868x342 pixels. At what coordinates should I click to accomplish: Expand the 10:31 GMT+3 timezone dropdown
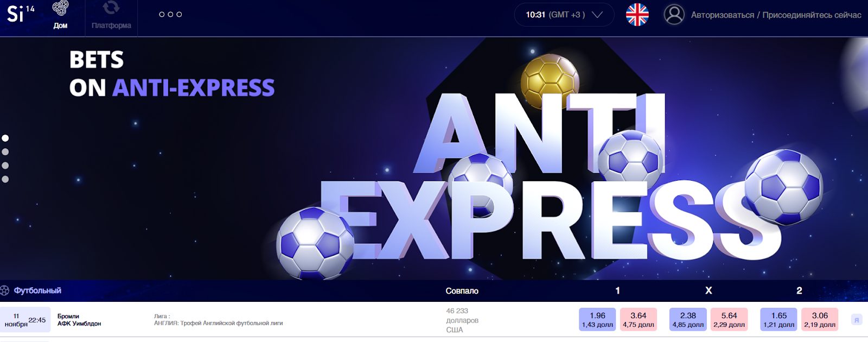click(564, 15)
